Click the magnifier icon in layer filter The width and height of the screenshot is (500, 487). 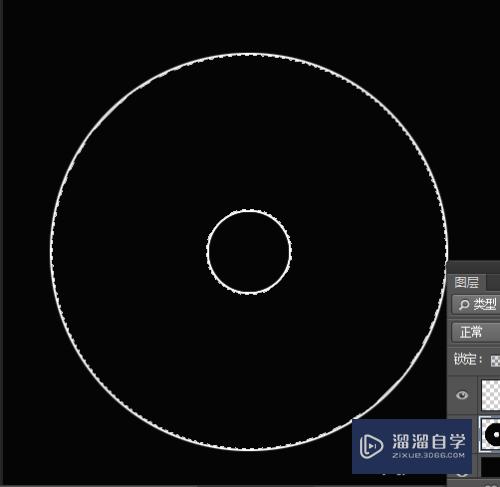pyautogui.click(x=464, y=304)
